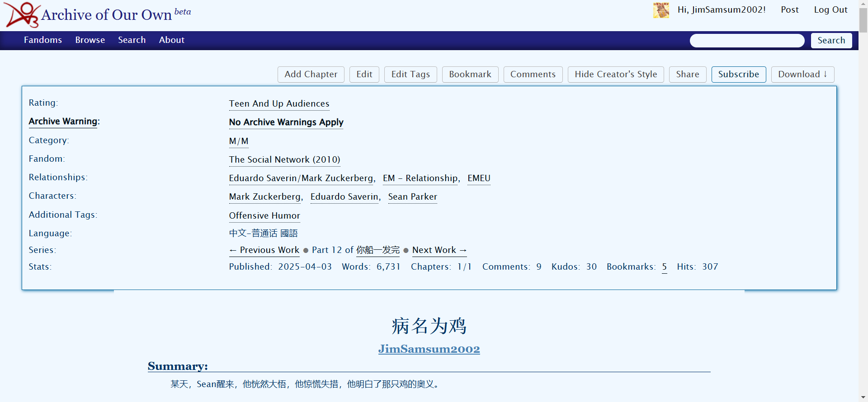The width and height of the screenshot is (868, 402).
Task: Open the Eduardo Saverin character tag
Action: click(344, 197)
